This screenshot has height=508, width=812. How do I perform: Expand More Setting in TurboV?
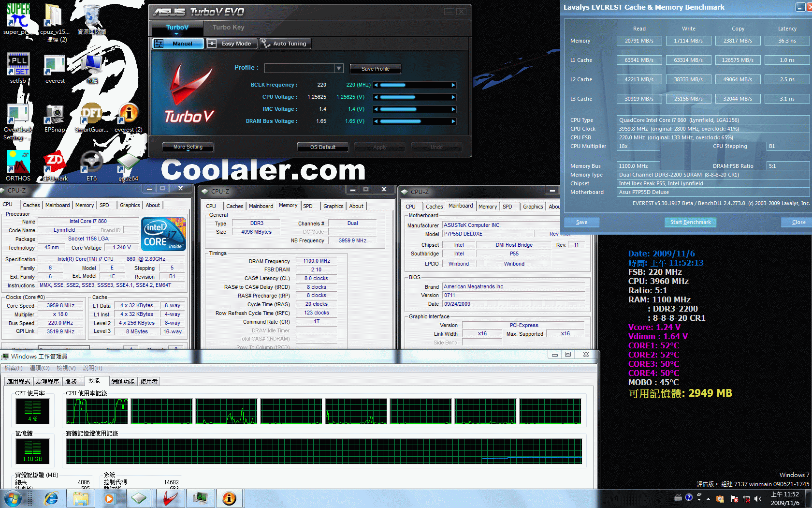tap(188, 147)
